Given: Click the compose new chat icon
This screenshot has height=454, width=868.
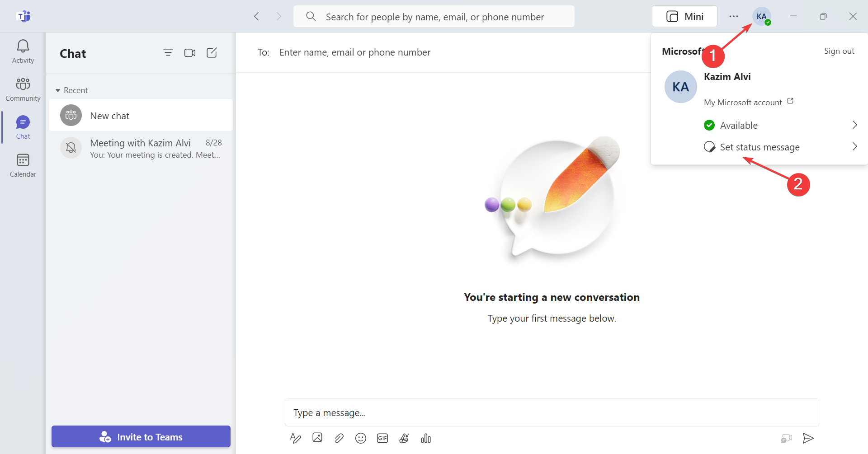Looking at the screenshot, I should coord(212,53).
